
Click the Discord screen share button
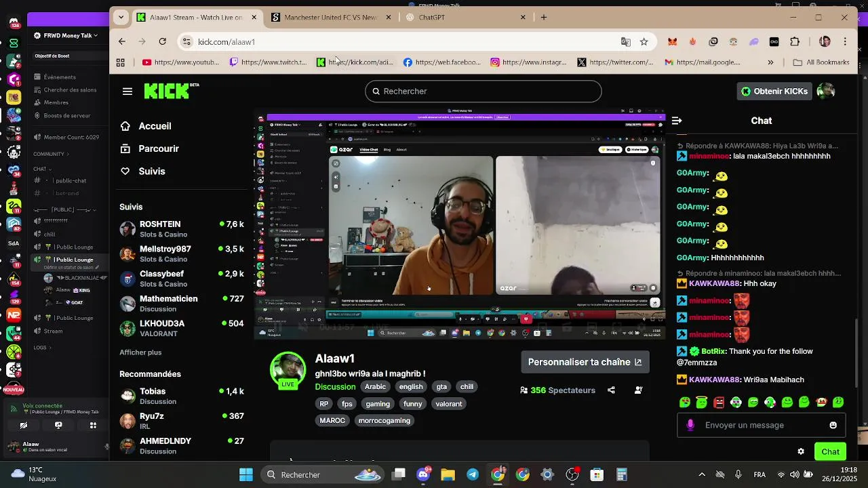tap(58, 425)
